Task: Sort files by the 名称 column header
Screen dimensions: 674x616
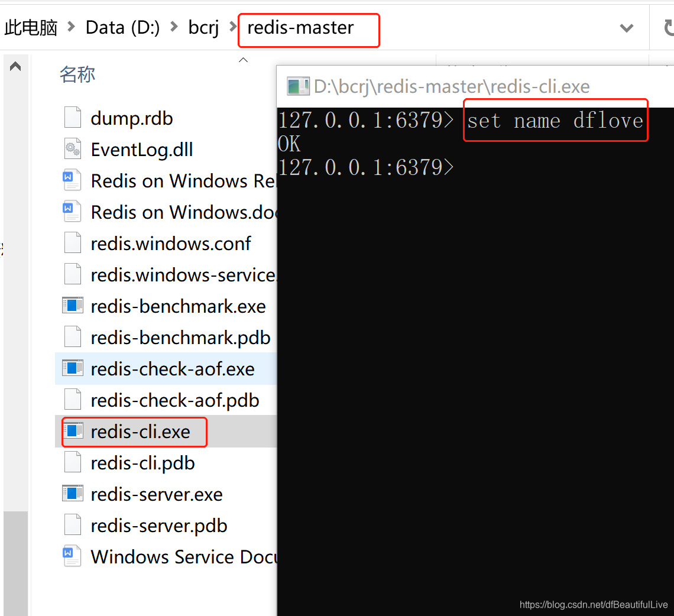Action: 77,74
